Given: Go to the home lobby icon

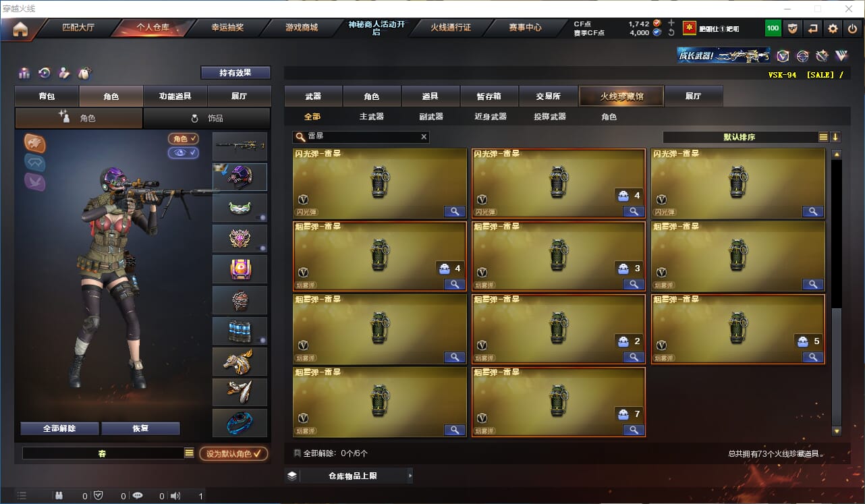Looking at the screenshot, I should 20,28.
